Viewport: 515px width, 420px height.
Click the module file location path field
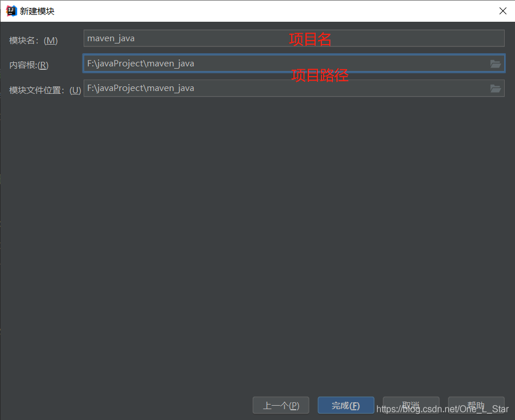(x=294, y=88)
